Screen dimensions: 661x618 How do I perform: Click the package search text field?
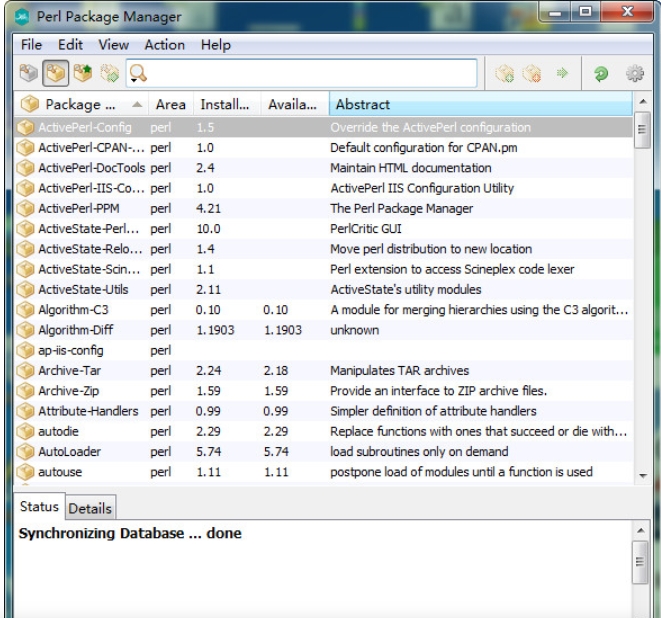pos(312,73)
